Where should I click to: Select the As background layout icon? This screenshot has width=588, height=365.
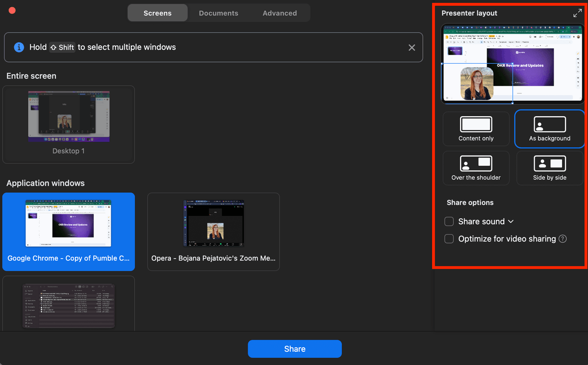point(549,129)
